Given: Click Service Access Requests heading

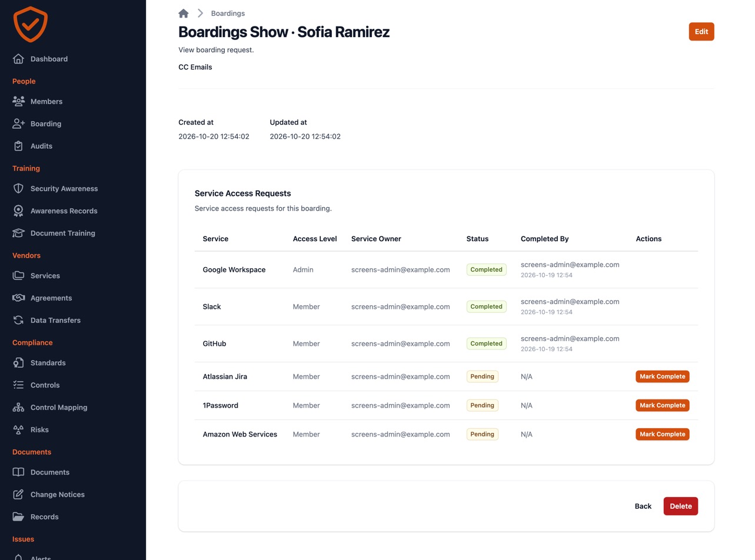Looking at the screenshot, I should pyautogui.click(x=242, y=193).
